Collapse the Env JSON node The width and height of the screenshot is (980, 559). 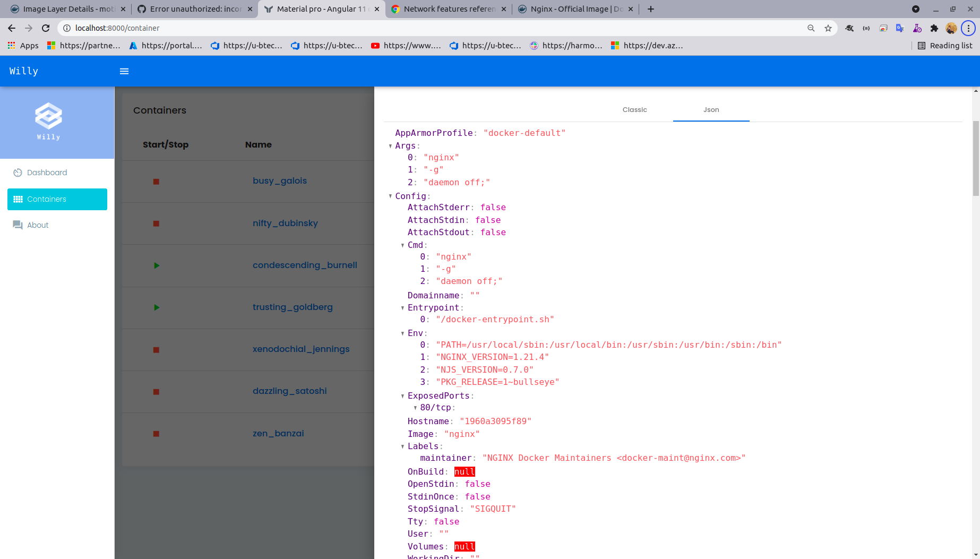coord(402,333)
